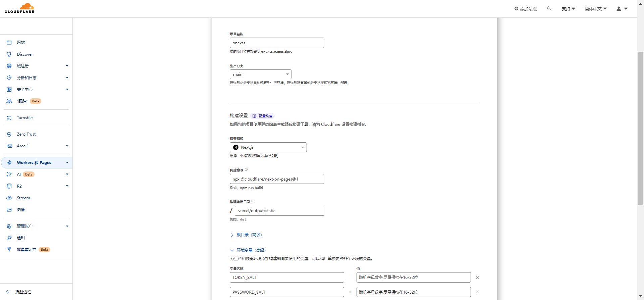Click the TOKEN_SALT variable name field
Viewport: 644px width, 300px height.
pyautogui.click(x=287, y=278)
